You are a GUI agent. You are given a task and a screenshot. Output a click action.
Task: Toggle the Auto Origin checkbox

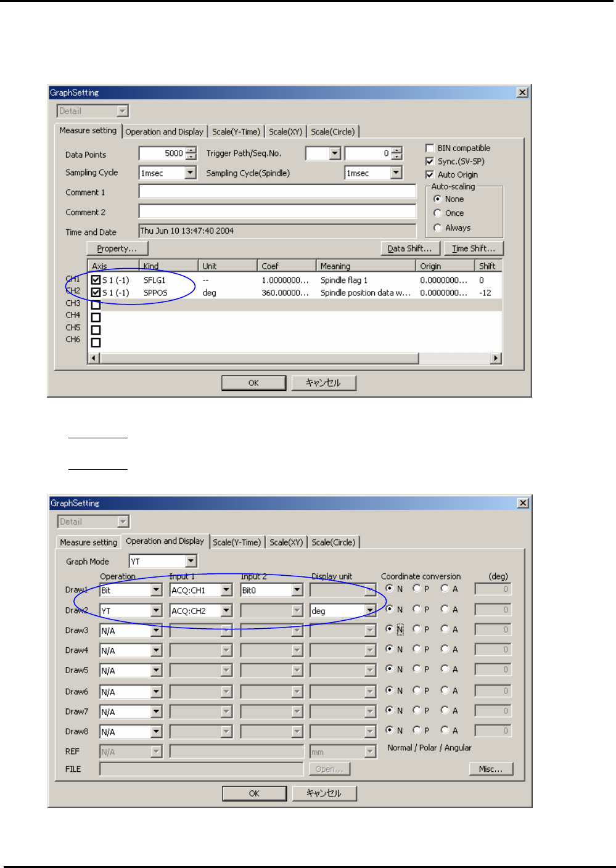tap(430, 175)
